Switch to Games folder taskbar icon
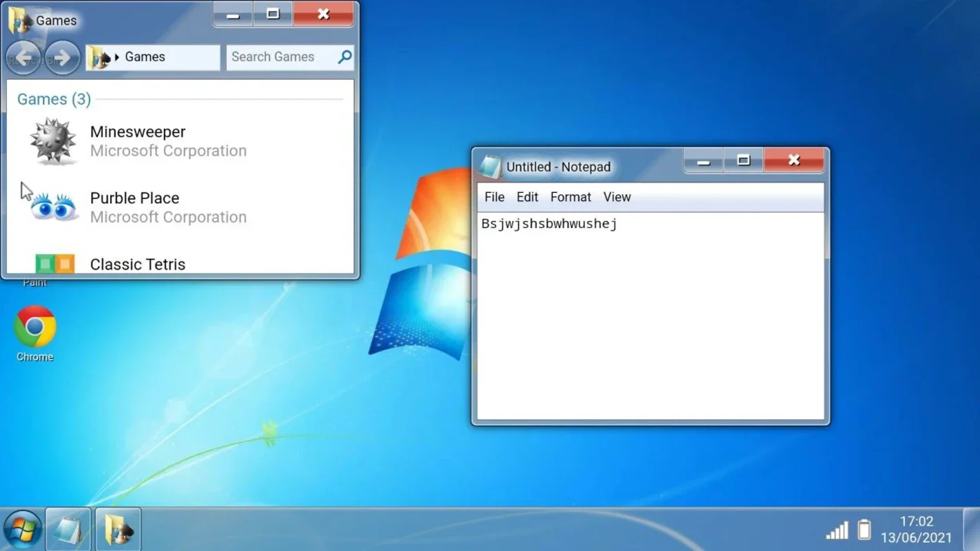Image resolution: width=980 pixels, height=551 pixels. click(118, 529)
